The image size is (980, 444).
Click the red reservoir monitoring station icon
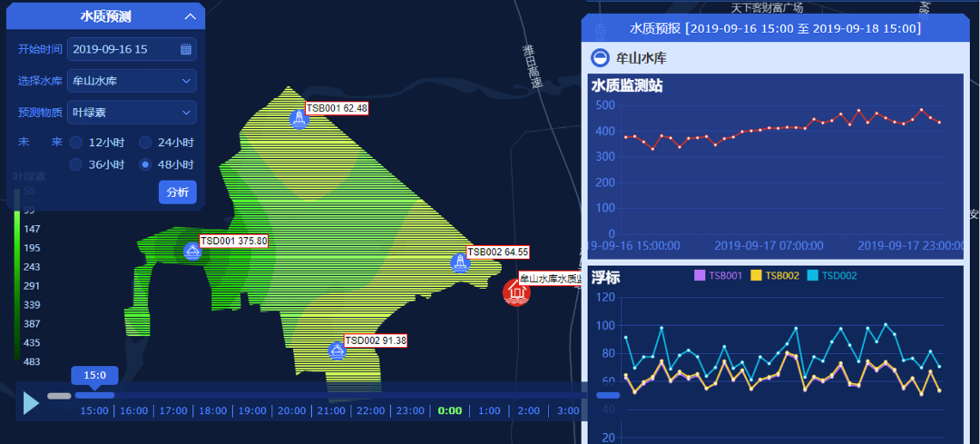click(517, 292)
